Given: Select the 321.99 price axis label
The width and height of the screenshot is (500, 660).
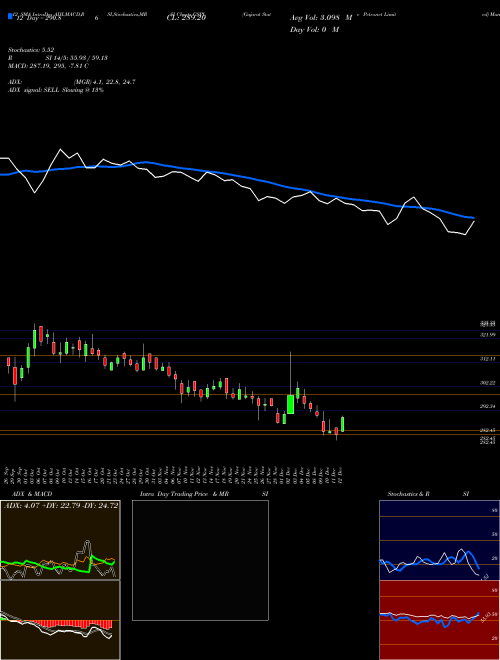Looking at the screenshot, I should pos(488,335).
